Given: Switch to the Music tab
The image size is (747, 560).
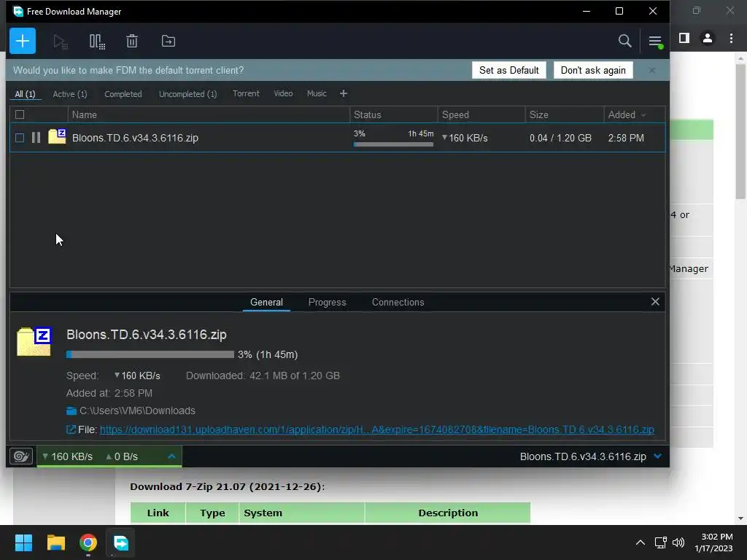Looking at the screenshot, I should [317, 93].
